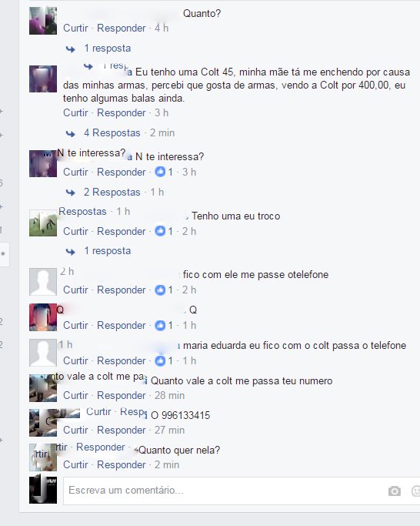Click 'Responder' on 'Quanto quer nela?' comment
The width and height of the screenshot is (420, 526).
click(x=122, y=465)
